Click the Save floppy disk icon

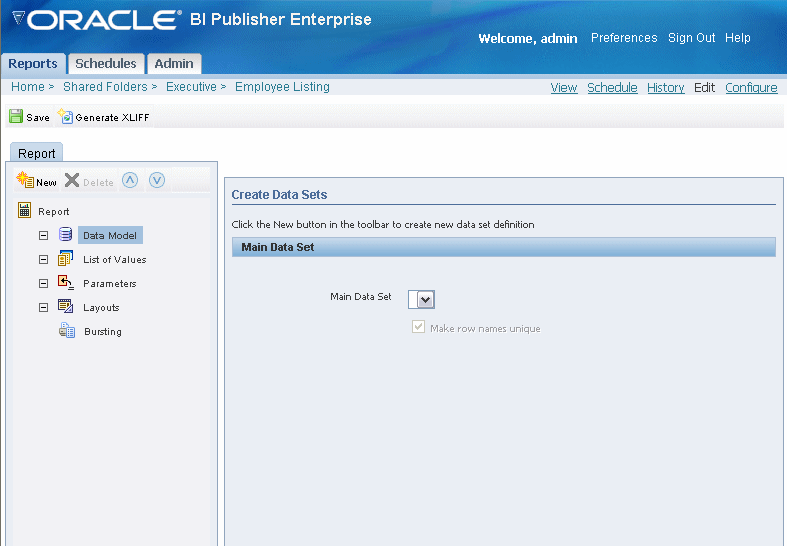click(16, 116)
